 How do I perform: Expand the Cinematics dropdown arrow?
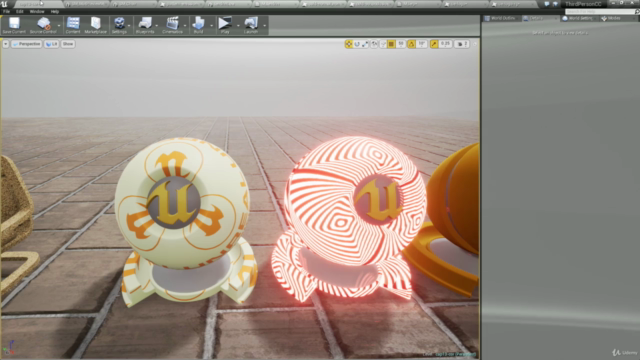[x=185, y=26]
